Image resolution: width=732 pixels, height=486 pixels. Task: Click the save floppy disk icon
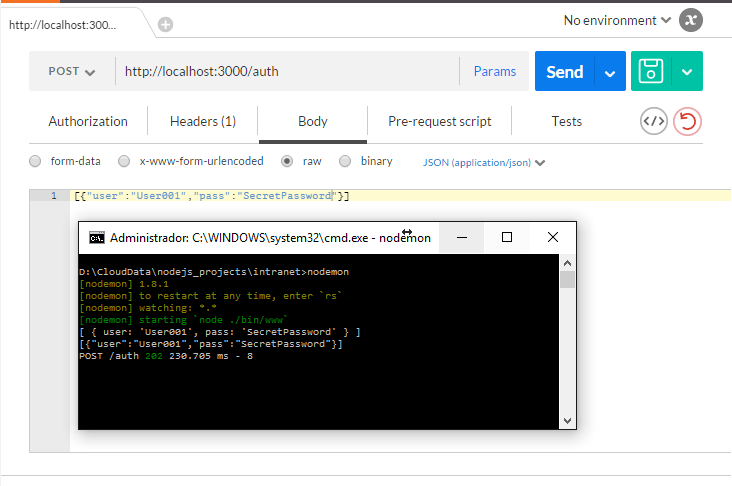point(651,71)
